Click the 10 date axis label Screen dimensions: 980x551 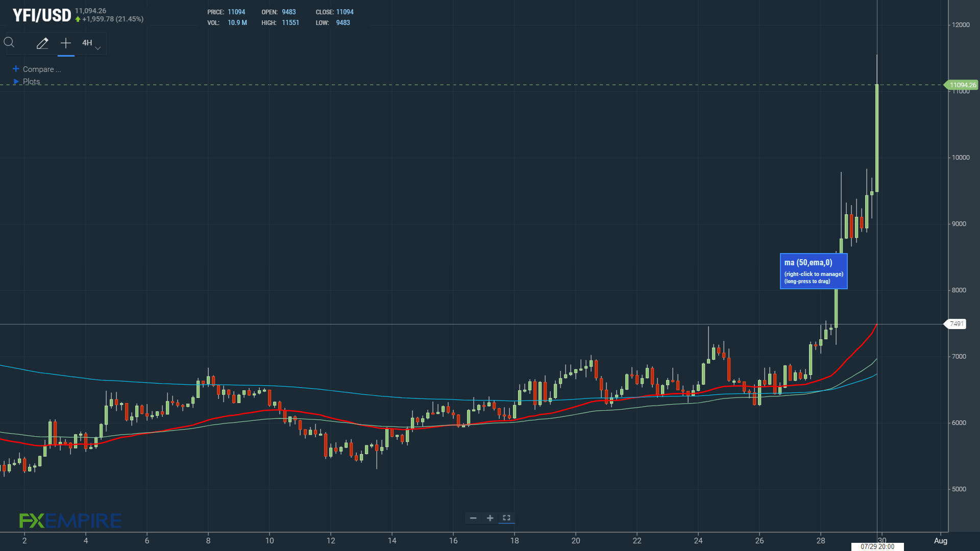coord(269,541)
